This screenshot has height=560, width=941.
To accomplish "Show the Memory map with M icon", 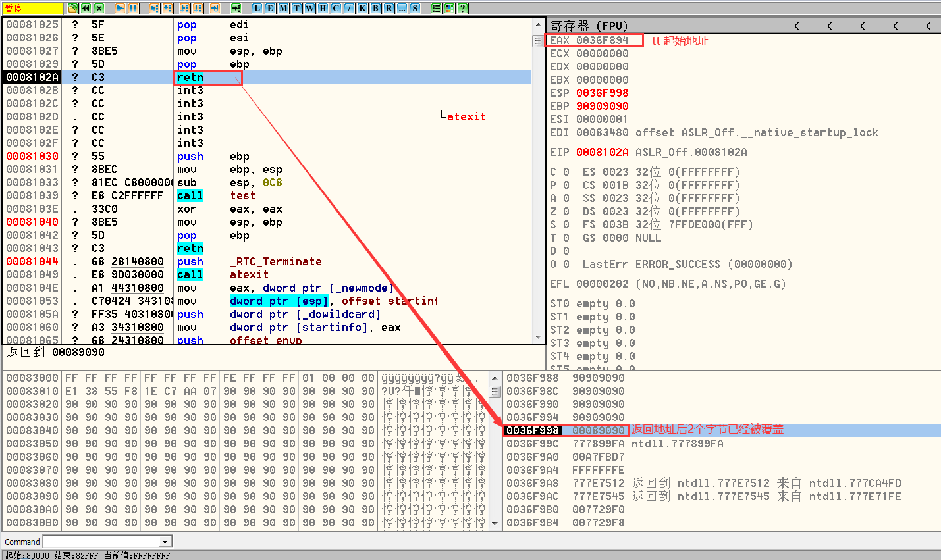I will 283,8.
